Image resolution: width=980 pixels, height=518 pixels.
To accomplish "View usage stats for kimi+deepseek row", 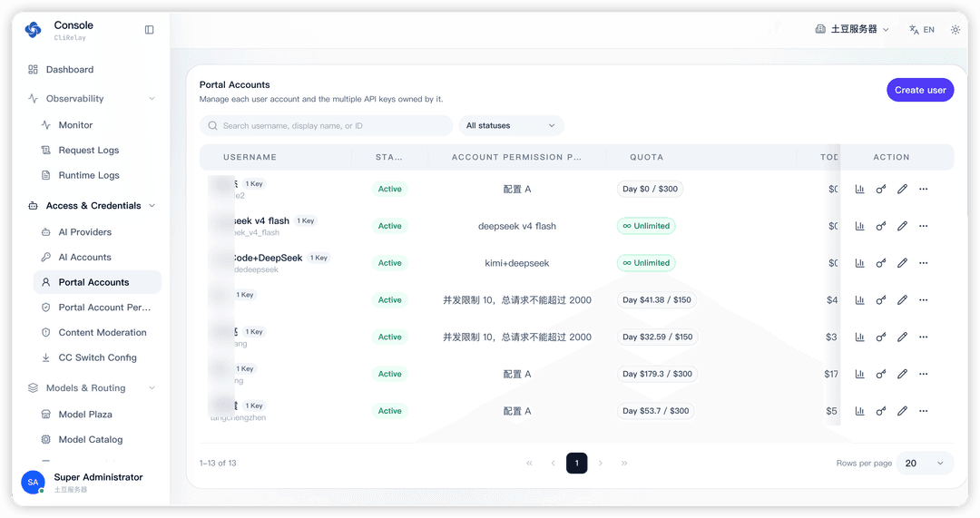I will coord(859,263).
